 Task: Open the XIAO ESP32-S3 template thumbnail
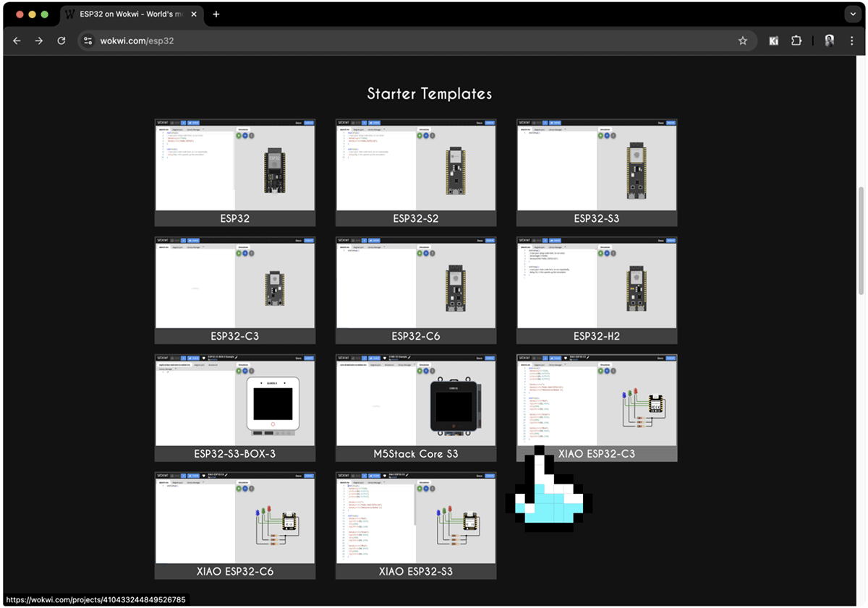coord(416,518)
